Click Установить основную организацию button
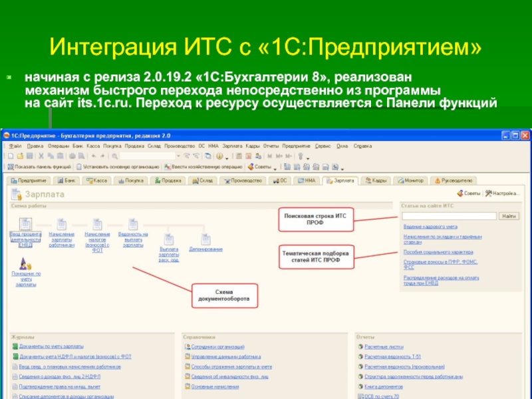Viewport: 532px width, 399px height. tap(118, 167)
